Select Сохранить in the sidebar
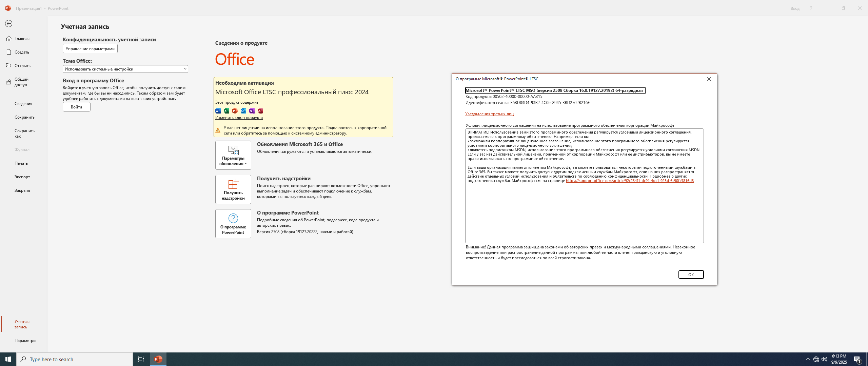Screen dimensions: 868x366 pyautogui.click(x=23, y=117)
